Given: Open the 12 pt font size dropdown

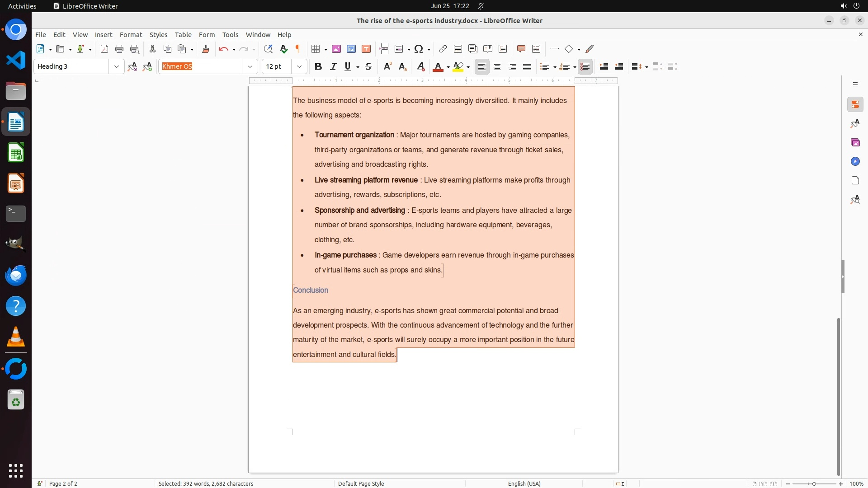Looking at the screenshot, I should (299, 66).
